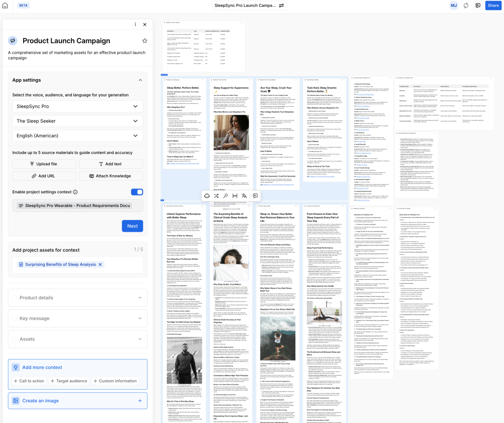Click the magic wand icon in floating toolbar
The width and height of the screenshot is (504, 423).
click(225, 196)
